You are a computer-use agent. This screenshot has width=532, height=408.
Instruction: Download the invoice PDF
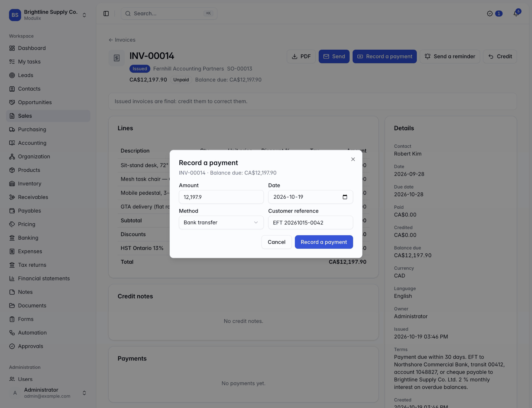[301, 57]
